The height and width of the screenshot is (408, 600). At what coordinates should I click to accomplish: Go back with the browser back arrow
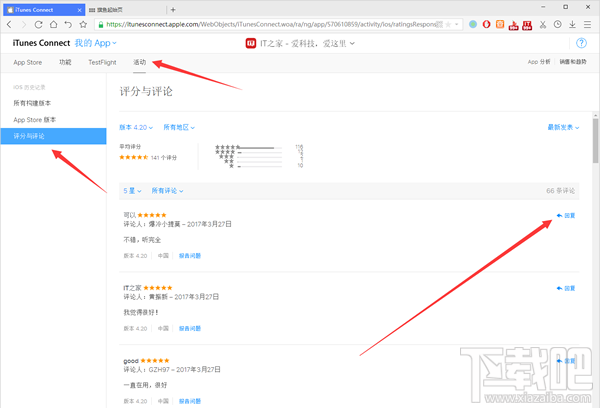(x=9, y=24)
